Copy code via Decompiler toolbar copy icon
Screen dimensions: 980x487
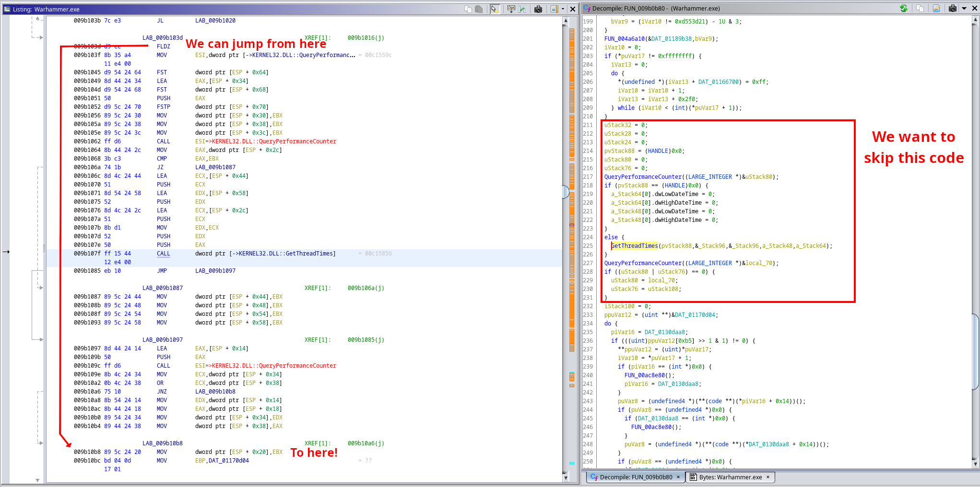tap(921, 8)
